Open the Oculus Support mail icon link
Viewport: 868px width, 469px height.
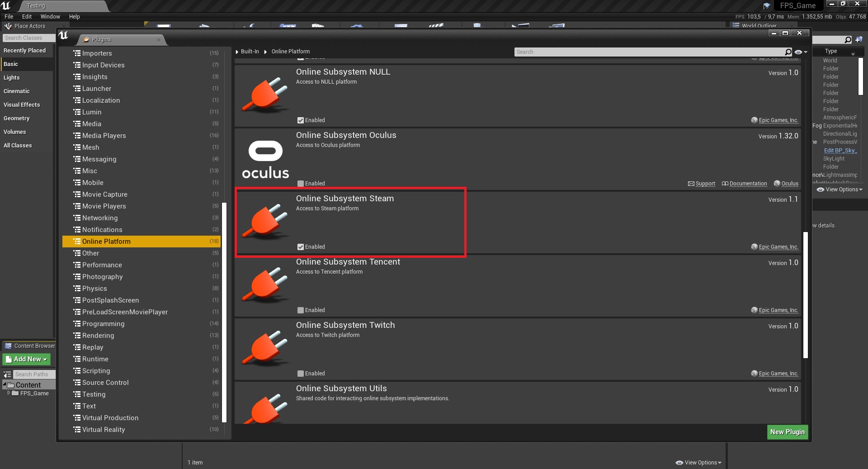(x=691, y=184)
